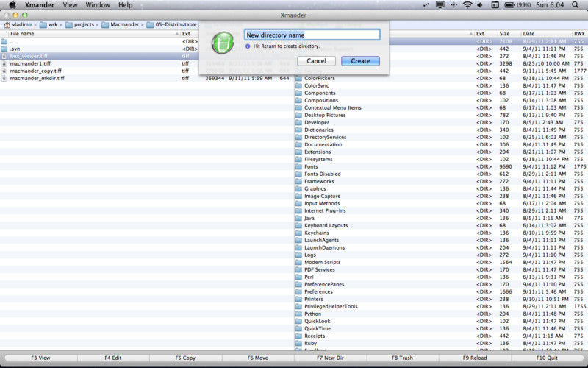Click the display mirroring menu bar icon

tap(440, 5)
